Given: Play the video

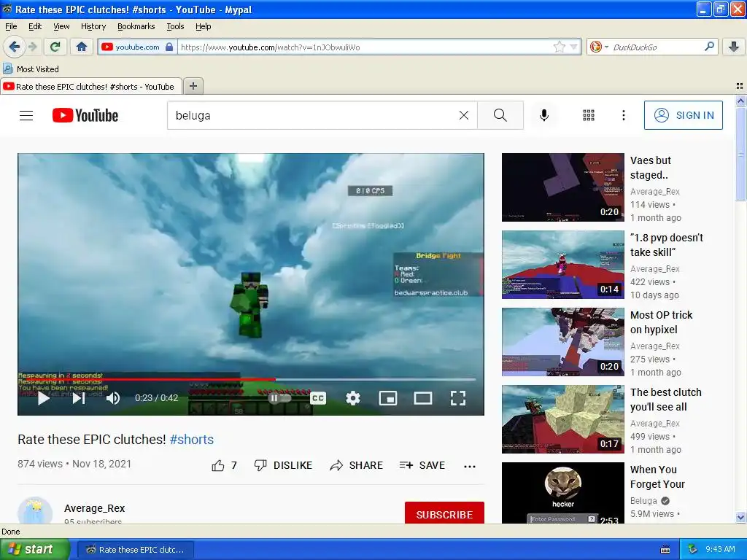Looking at the screenshot, I should click(x=43, y=398).
